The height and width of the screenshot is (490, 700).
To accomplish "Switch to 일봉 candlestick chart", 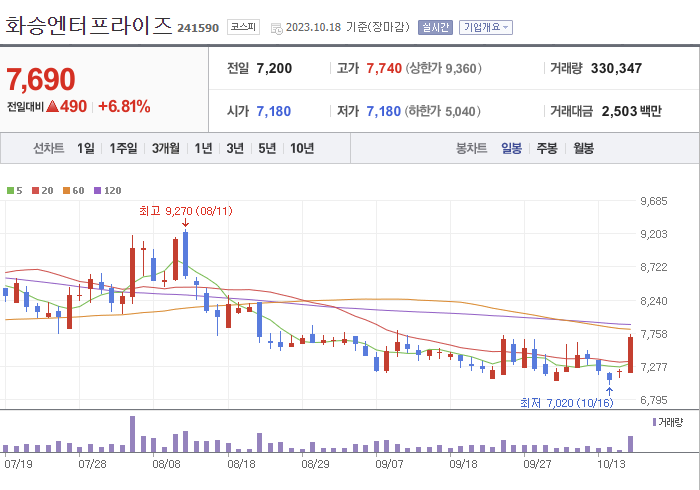I will pos(511,148).
